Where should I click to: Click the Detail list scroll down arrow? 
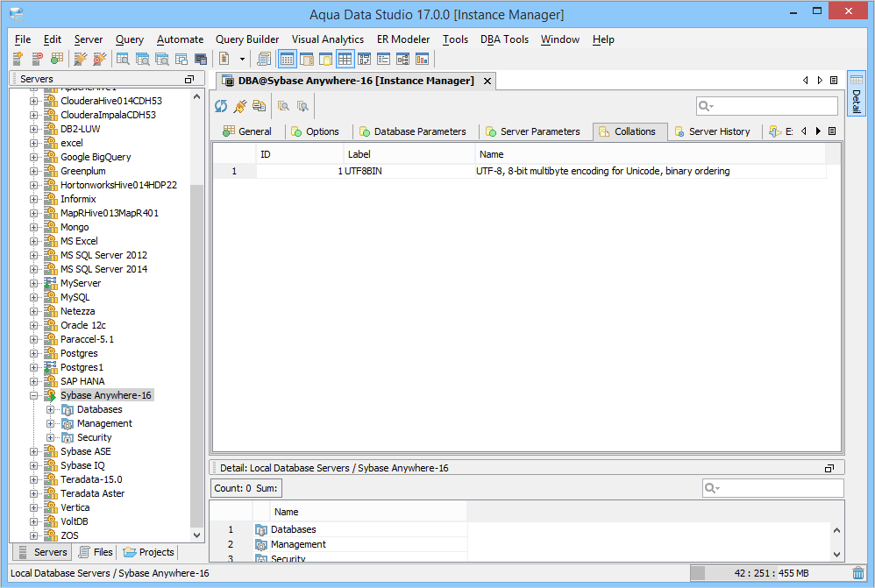836,554
